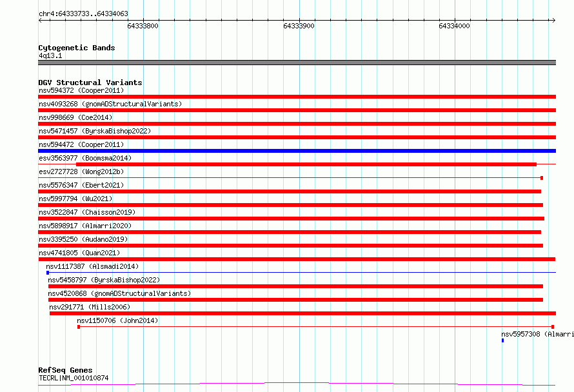
Task: Click nsv1150706 red start marker
Action: point(79,327)
